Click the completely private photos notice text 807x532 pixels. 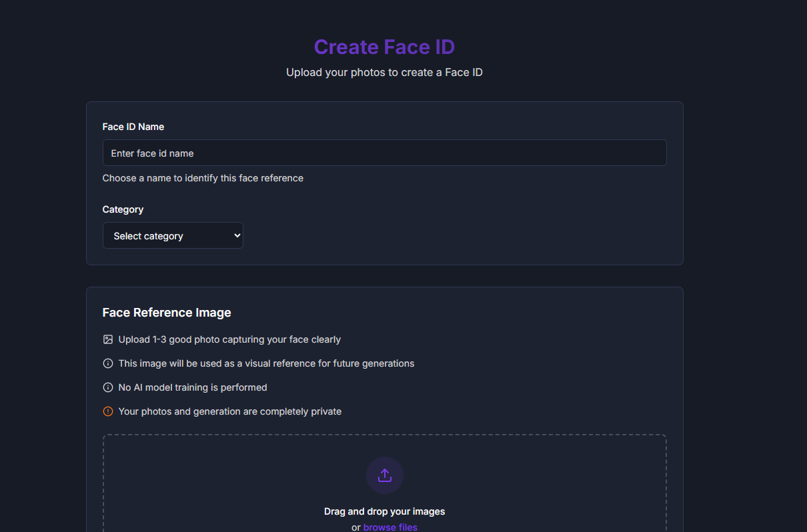(x=230, y=411)
